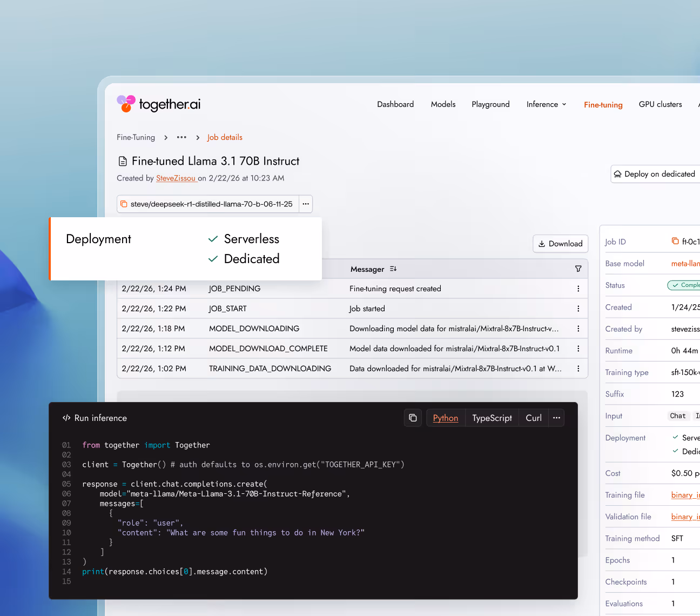Click the Completed status badge
This screenshot has width=700, height=616.
pyautogui.click(x=684, y=285)
